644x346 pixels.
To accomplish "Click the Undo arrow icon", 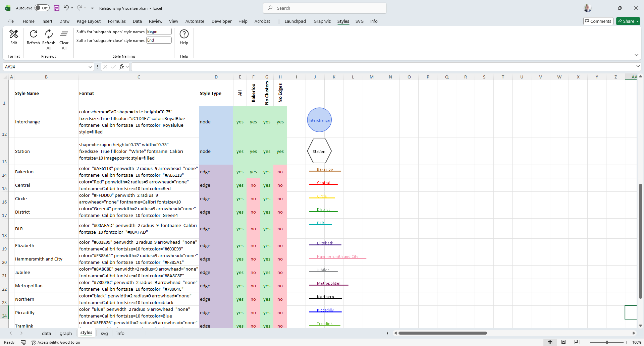I will click(66, 8).
